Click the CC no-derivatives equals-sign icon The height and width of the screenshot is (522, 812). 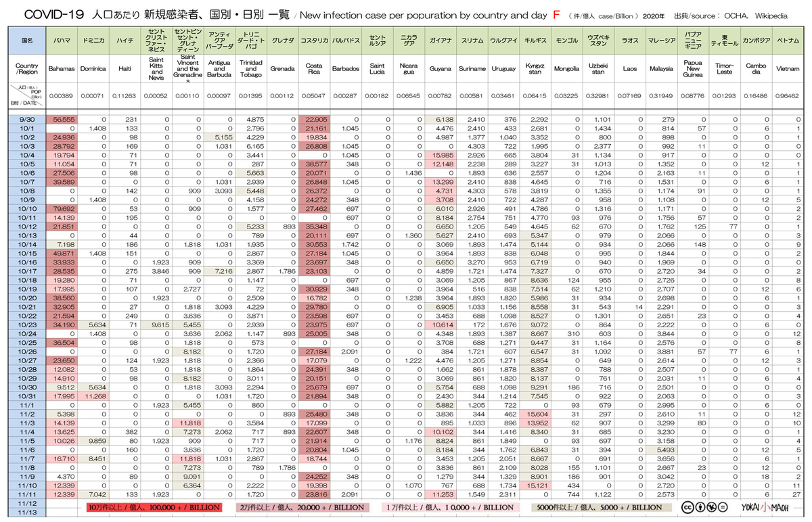click(721, 506)
